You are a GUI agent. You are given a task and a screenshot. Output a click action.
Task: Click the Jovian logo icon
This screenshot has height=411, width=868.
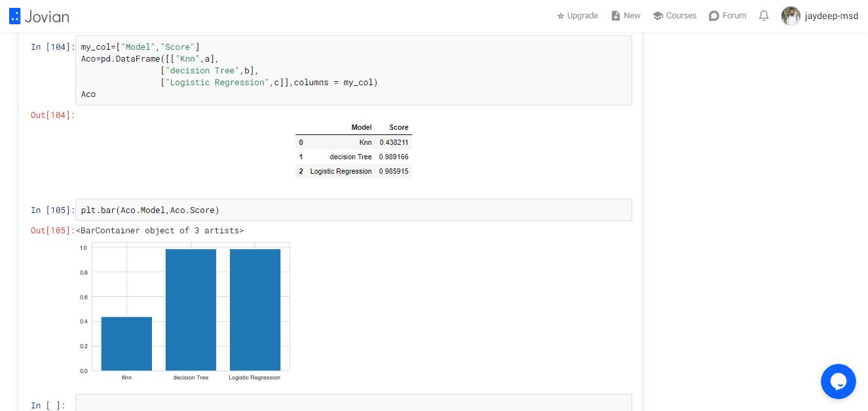point(15,16)
